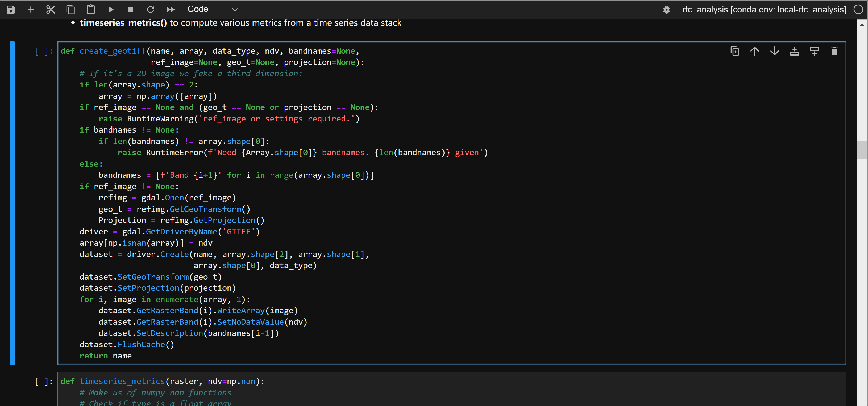Copy the selected cell

(x=71, y=9)
